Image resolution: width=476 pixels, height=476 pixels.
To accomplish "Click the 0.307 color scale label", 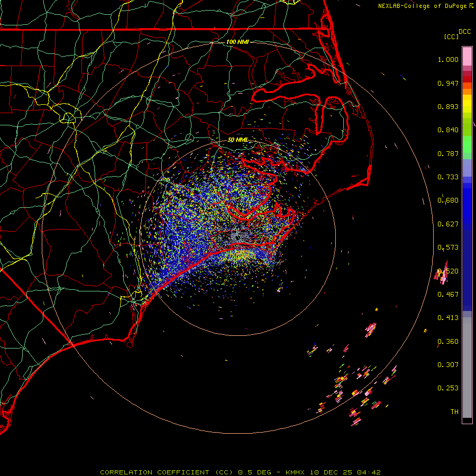I will [x=448, y=365].
